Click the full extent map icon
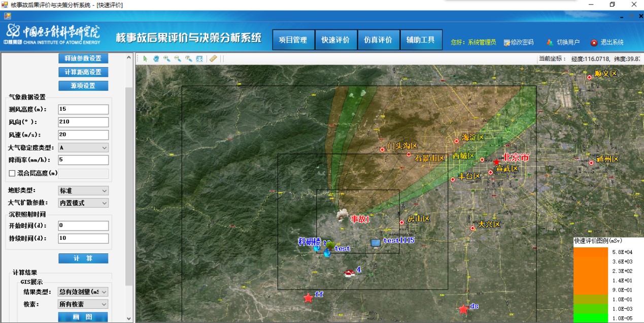 (x=199, y=59)
